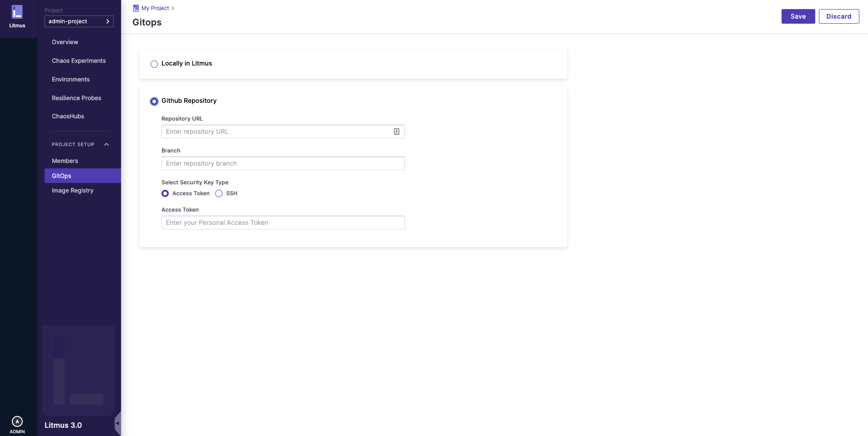Navigate to ChaosHubs
Viewport: 868px width, 436px height.
tap(68, 117)
